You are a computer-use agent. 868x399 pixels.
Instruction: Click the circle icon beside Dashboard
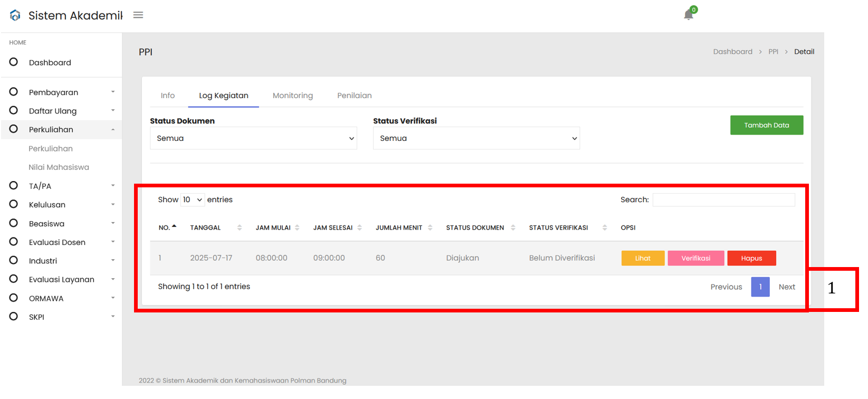pos(14,62)
